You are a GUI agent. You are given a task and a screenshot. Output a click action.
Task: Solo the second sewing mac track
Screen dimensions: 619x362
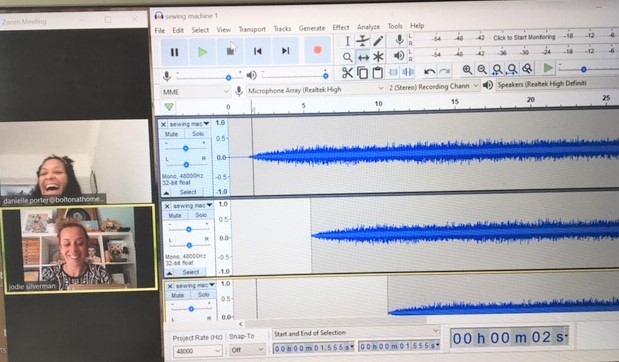click(201, 215)
